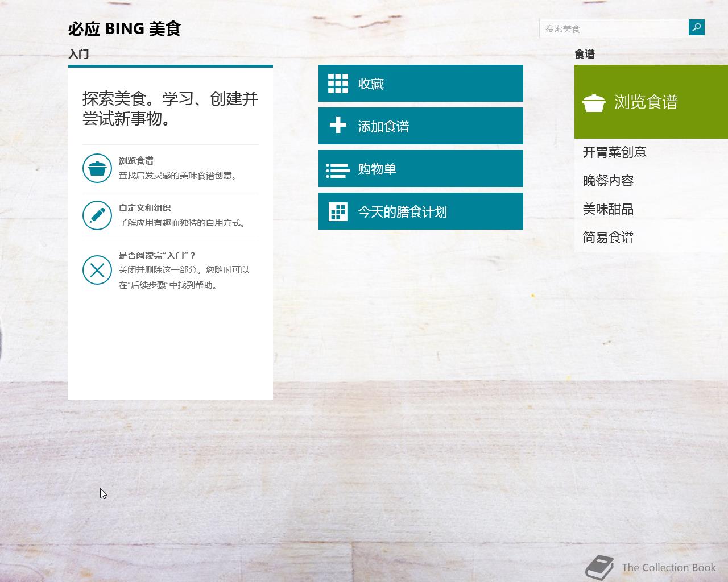The image size is (728, 582).
Task: Click the 必应 BING 美食 app title
Action: (x=125, y=28)
